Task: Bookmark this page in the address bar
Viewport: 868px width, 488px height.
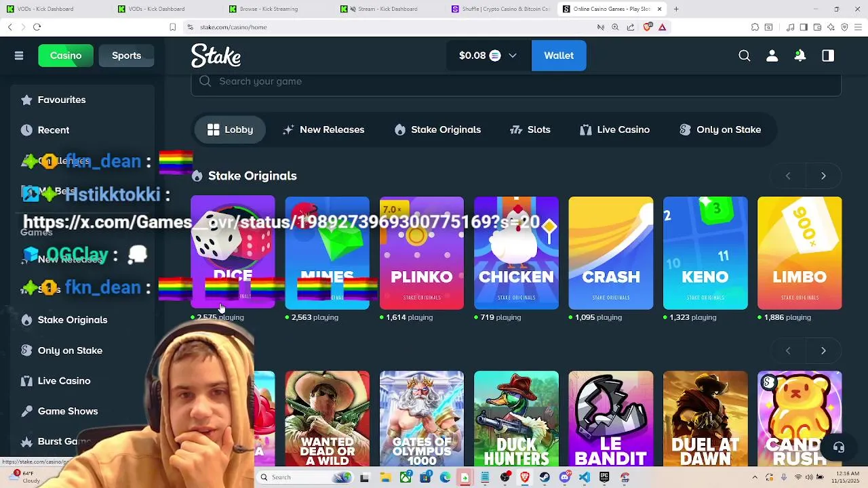Action: click(x=172, y=27)
